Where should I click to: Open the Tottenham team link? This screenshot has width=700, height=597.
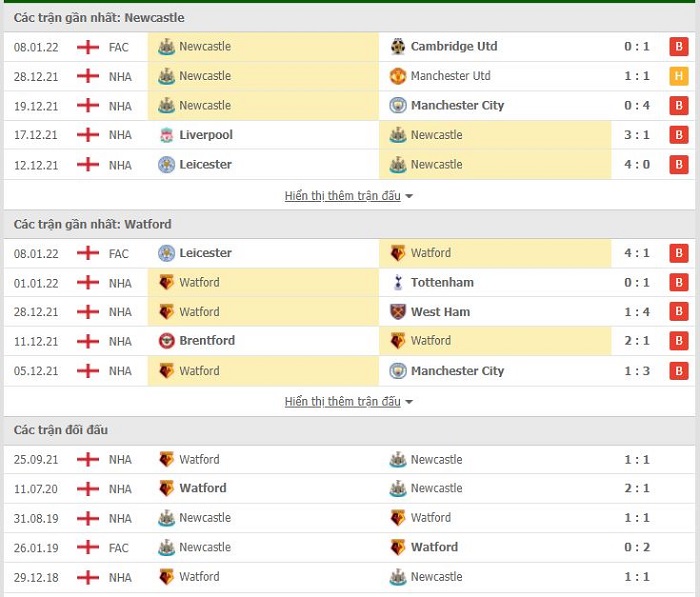pyautogui.click(x=442, y=282)
